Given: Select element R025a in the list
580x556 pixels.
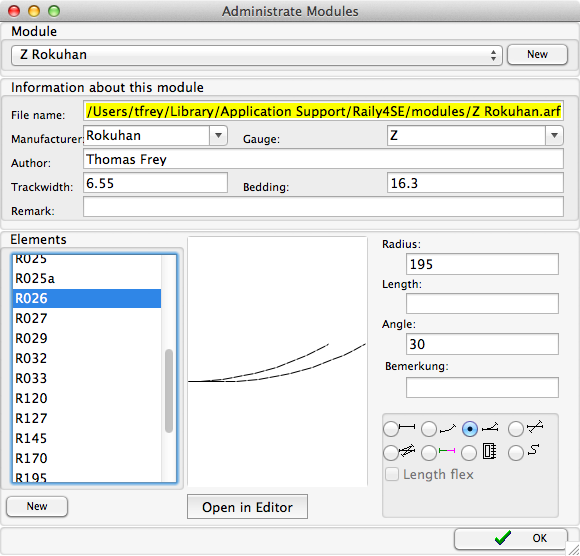Looking at the screenshot, I should click(x=87, y=279).
